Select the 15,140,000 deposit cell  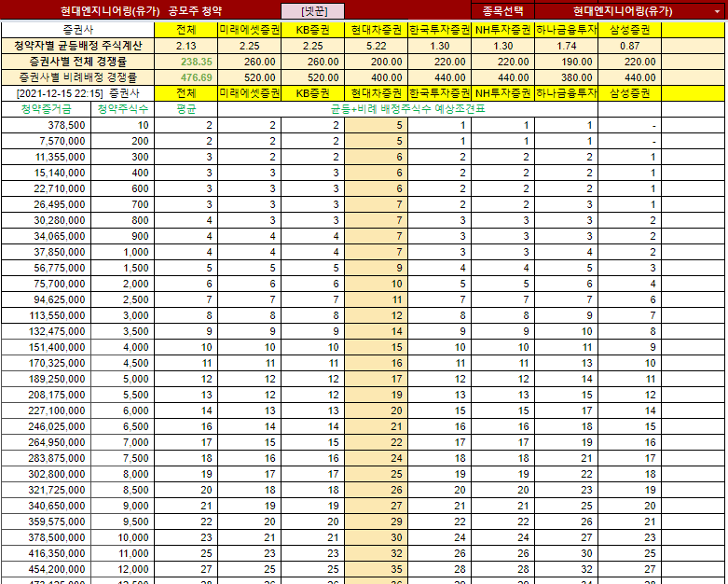click(x=47, y=173)
